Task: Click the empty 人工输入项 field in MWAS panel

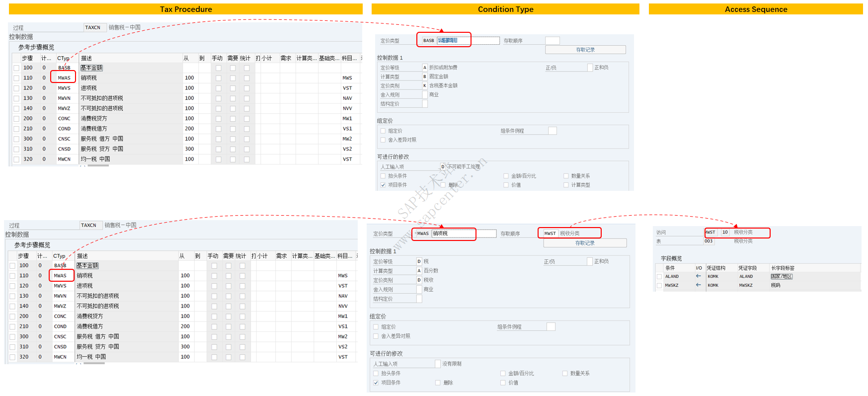Action: [438, 364]
